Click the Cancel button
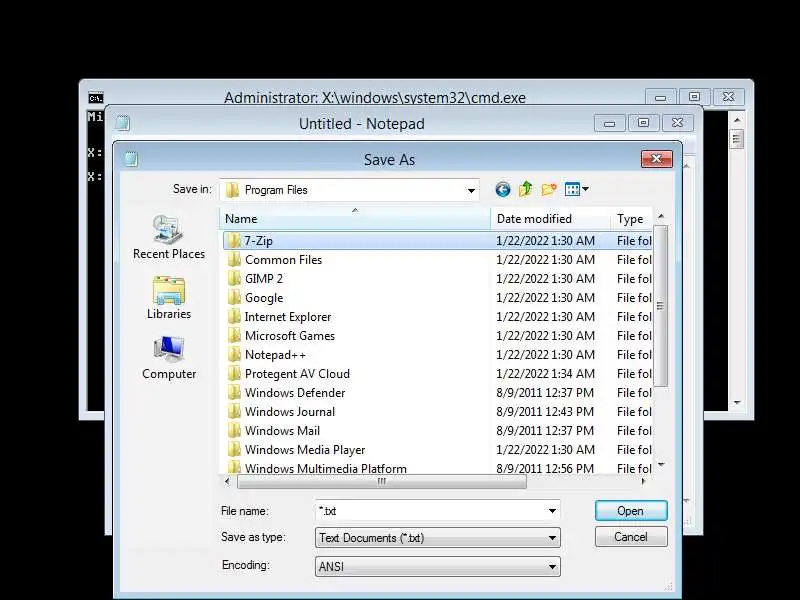 pyautogui.click(x=631, y=537)
